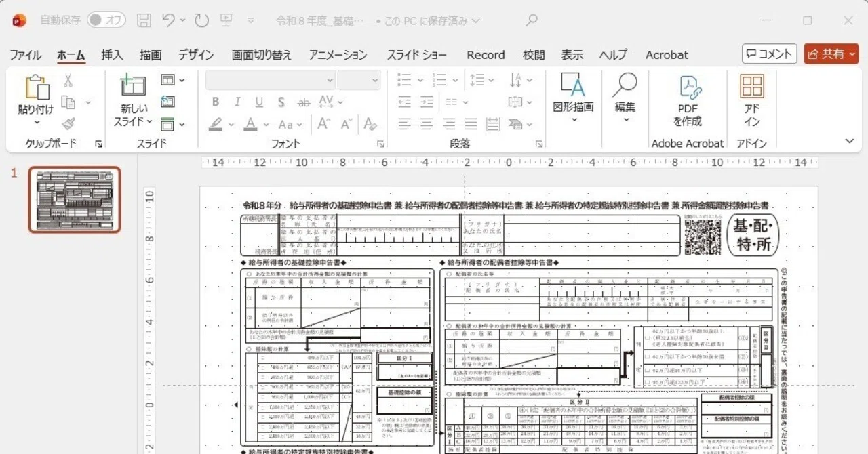Click the Redo arrow icon
868x454 pixels.
[202, 21]
